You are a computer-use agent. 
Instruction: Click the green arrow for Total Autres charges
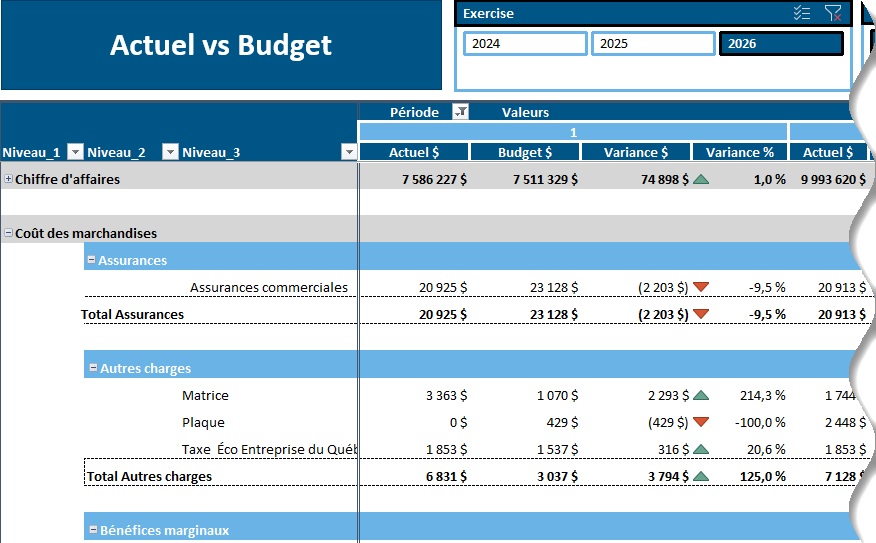pos(701,476)
